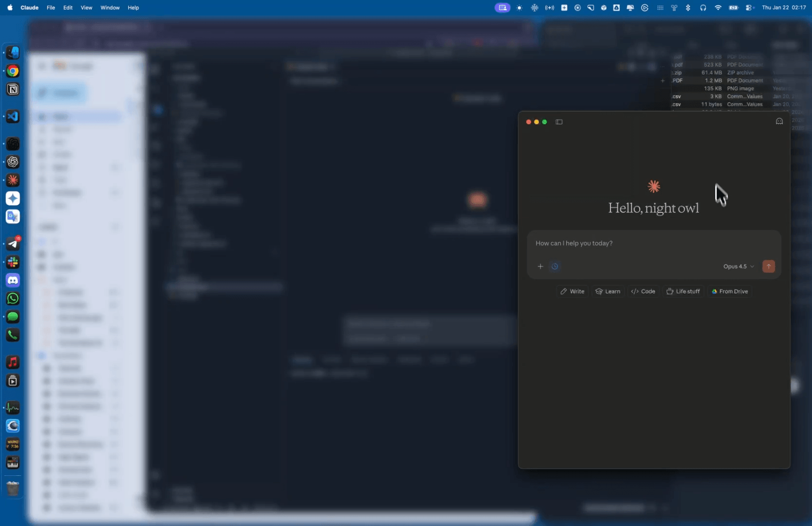Viewport: 812px width, 526px height.
Task: Open Slack from the dock
Action: 13,263
